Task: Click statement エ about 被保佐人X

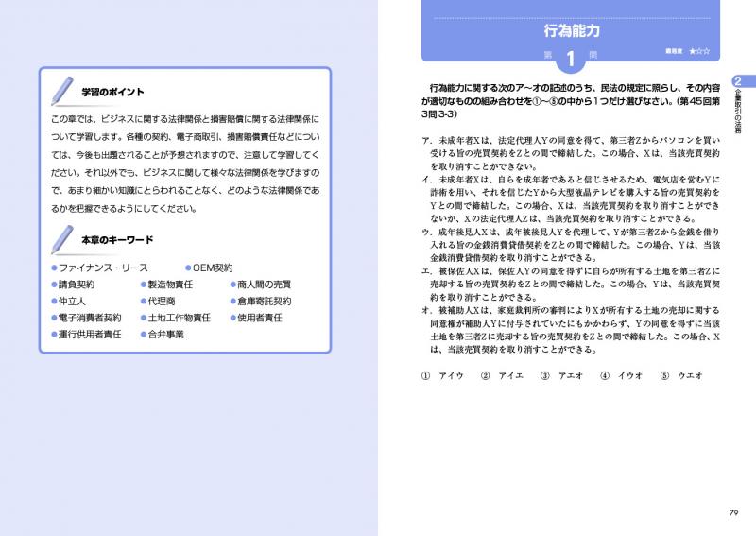Action: point(571,285)
